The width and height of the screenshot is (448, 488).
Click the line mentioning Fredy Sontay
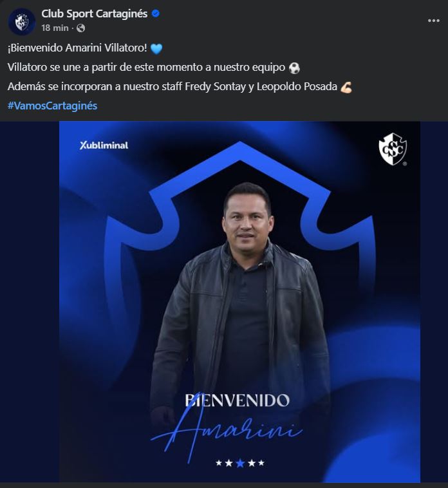(x=173, y=86)
